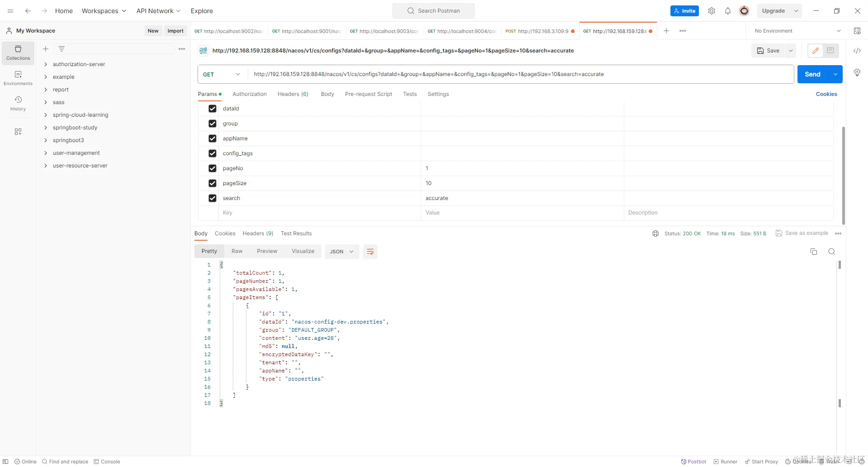The height and width of the screenshot is (467, 868).
Task: Uncheck the search parameter
Action: point(212,198)
